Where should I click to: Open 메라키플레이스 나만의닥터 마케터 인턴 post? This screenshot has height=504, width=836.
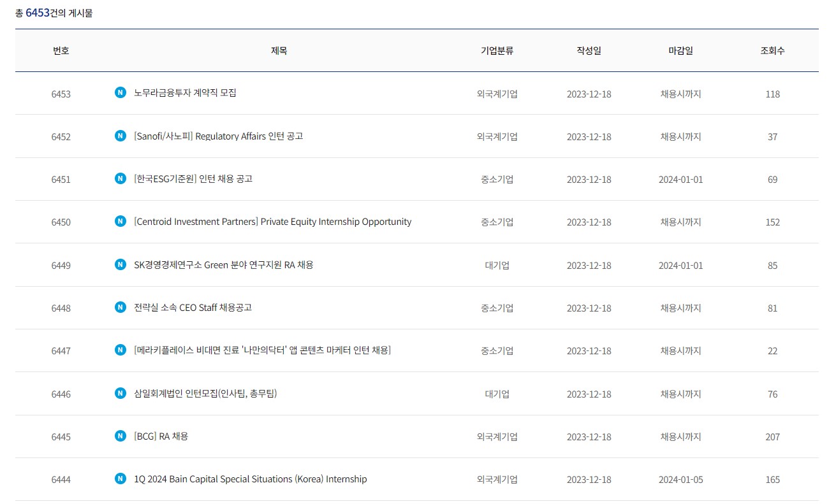[x=263, y=350]
